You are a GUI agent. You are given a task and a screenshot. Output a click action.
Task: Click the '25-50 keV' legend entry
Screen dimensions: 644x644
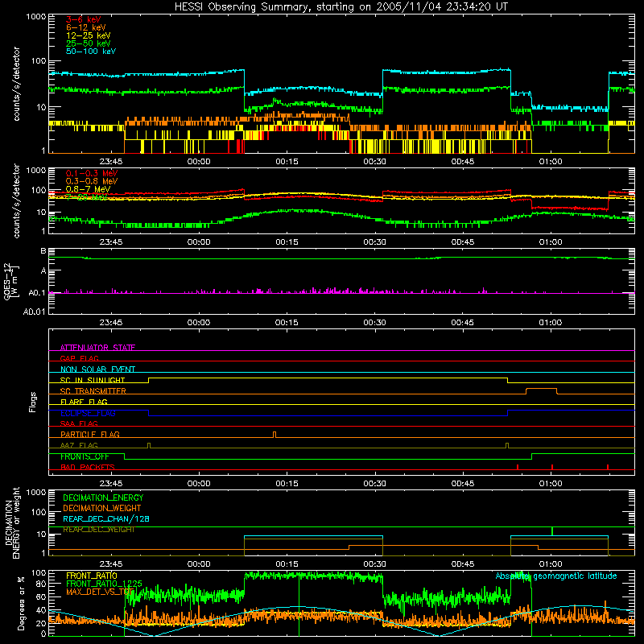point(88,43)
